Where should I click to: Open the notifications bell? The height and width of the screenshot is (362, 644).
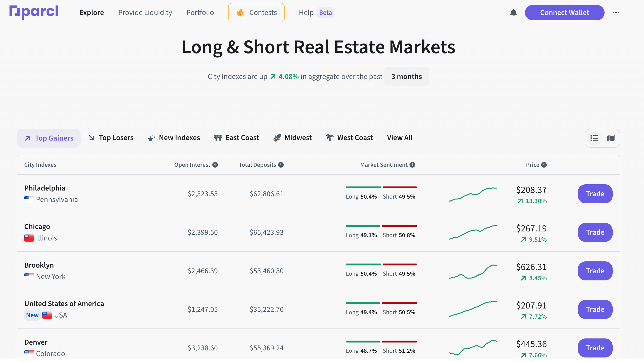[513, 13]
